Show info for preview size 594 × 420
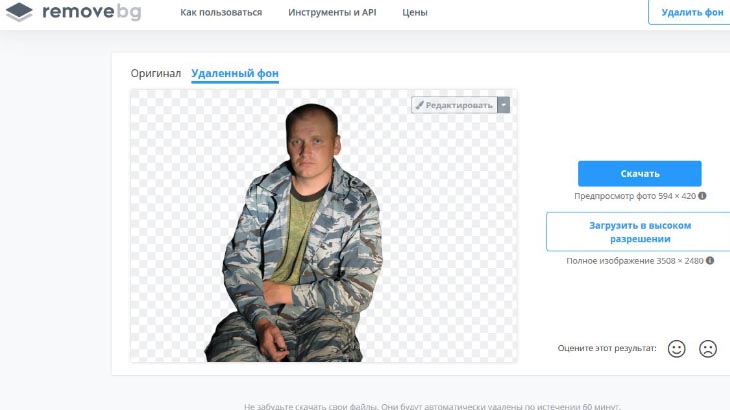This screenshot has height=410, width=730. point(702,196)
